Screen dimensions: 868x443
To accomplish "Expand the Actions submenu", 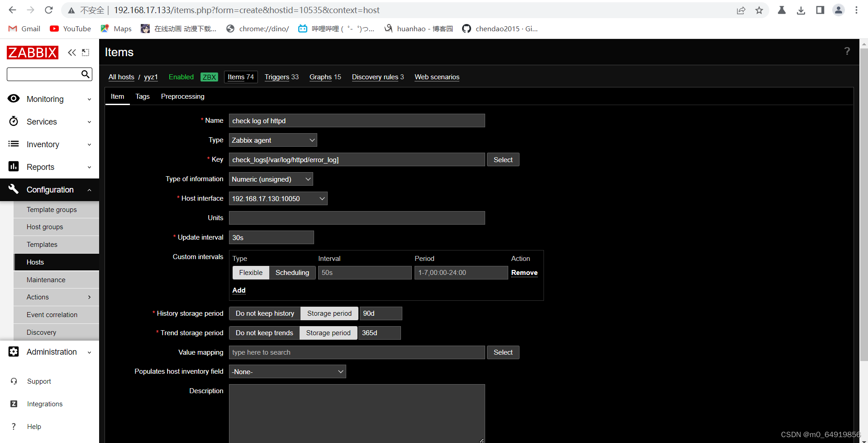I will 57,297.
